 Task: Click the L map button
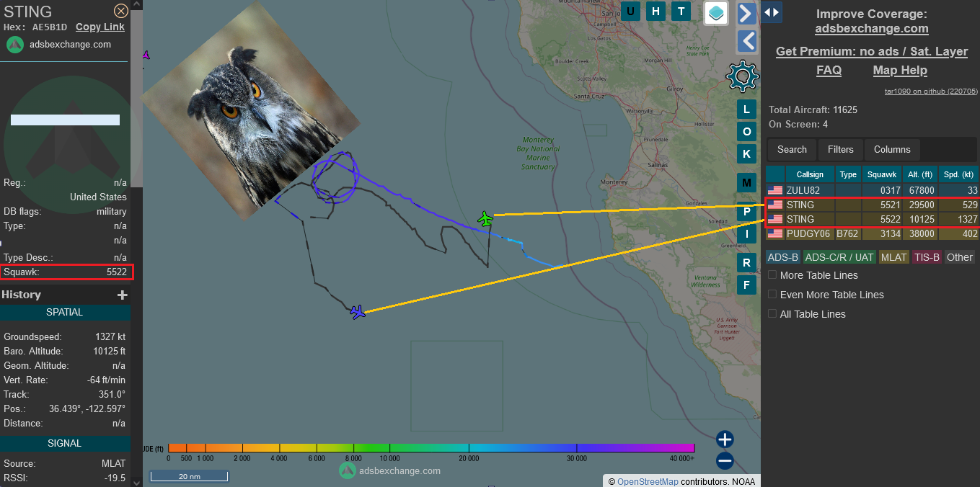point(746,110)
